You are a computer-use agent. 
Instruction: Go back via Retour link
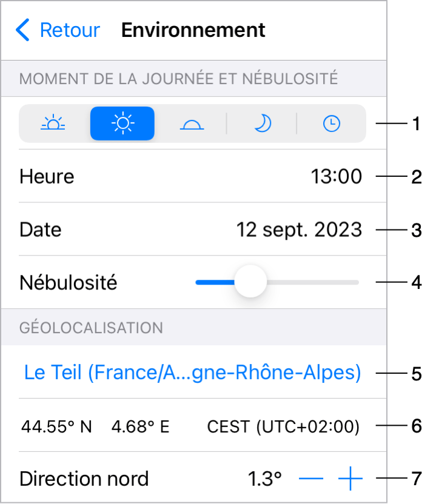point(70,30)
